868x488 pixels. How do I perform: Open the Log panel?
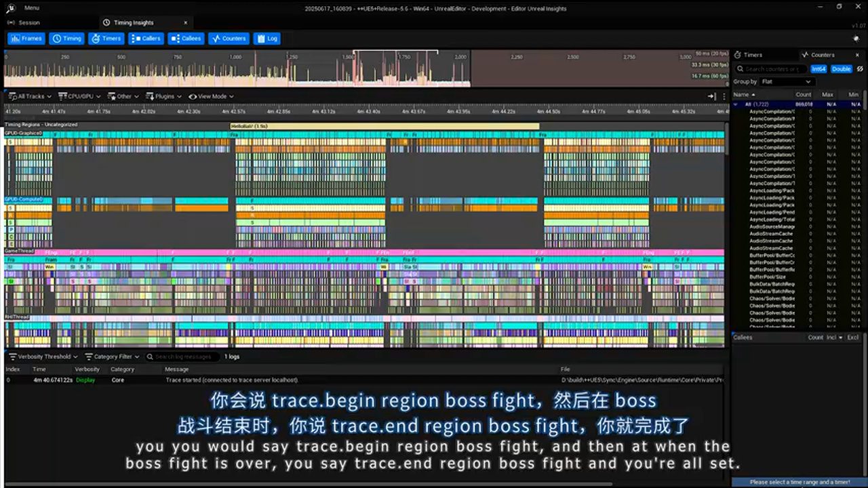click(x=267, y=39)
